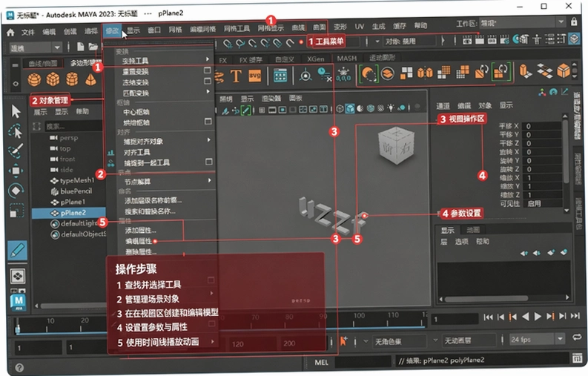This screenshot has height=376, width=588.
Task: Toggle the loop playback button
Action: pyautogui.click(x=577, y=337)
